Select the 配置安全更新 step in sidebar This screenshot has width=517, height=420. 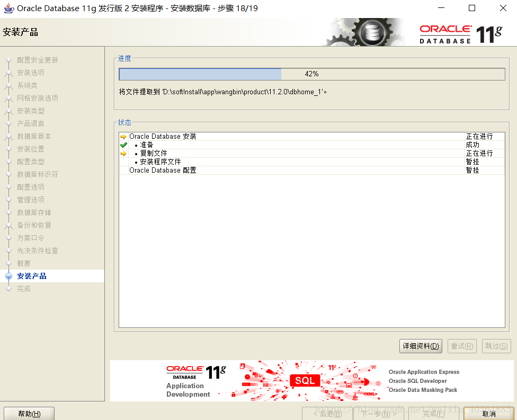37,60
